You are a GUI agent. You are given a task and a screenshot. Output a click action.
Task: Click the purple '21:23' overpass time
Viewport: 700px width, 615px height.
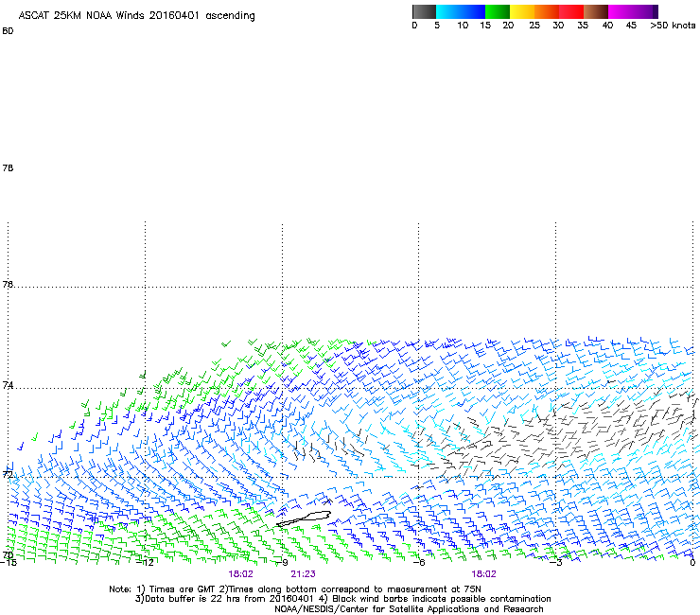303,574
